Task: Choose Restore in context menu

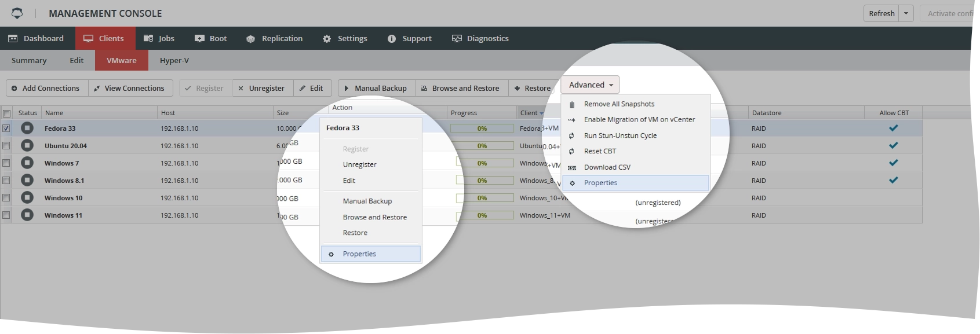Action: pos(371,233)
